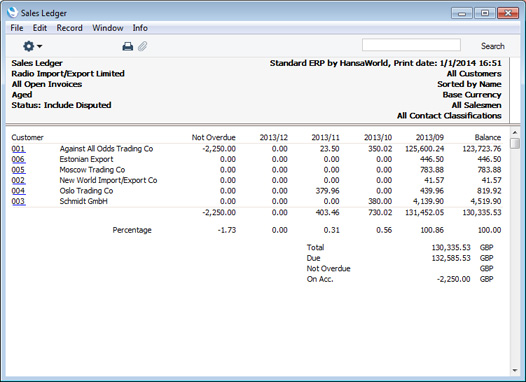Viewport: 526px width, 382px height.
Task: Click Due amount 132,585.53
Action: [x=451, y=258]
